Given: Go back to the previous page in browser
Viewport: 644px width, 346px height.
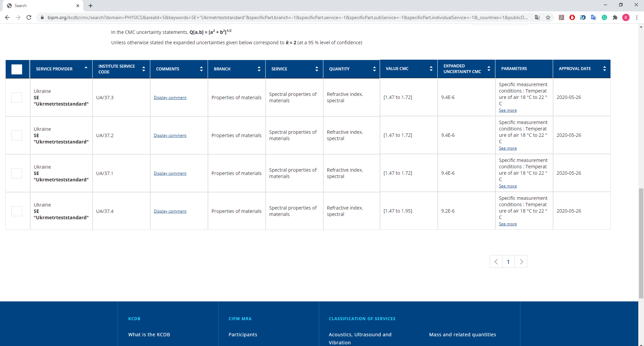Looking at the screenshot, I should coord(7,17).
